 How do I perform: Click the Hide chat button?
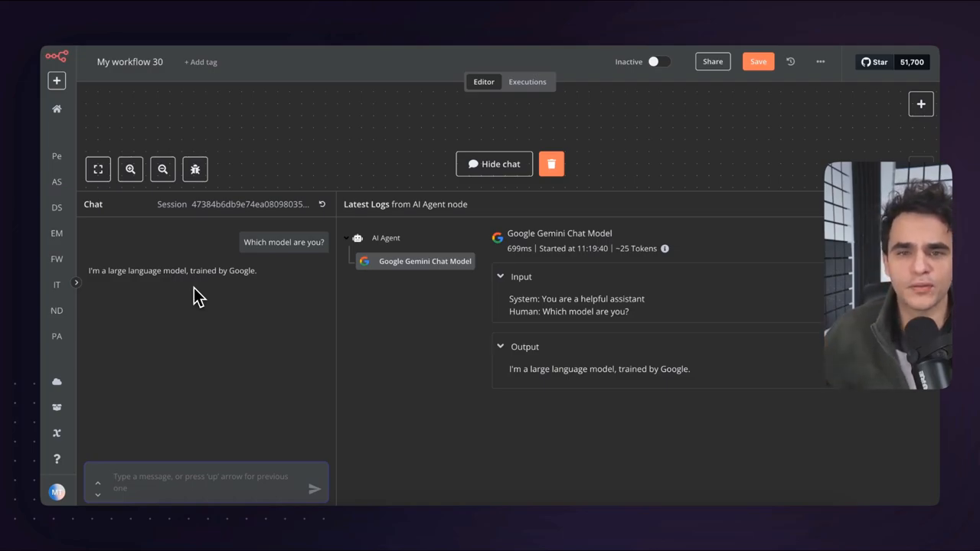coord(495,164)
